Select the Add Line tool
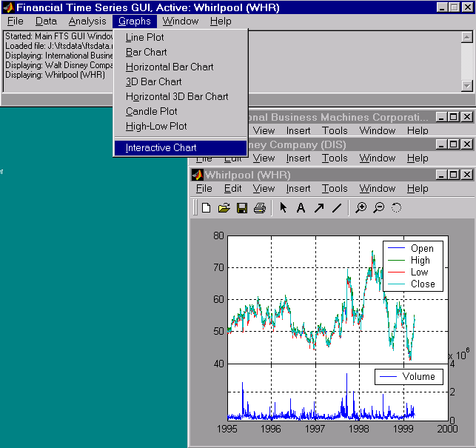 click(337, 208)
